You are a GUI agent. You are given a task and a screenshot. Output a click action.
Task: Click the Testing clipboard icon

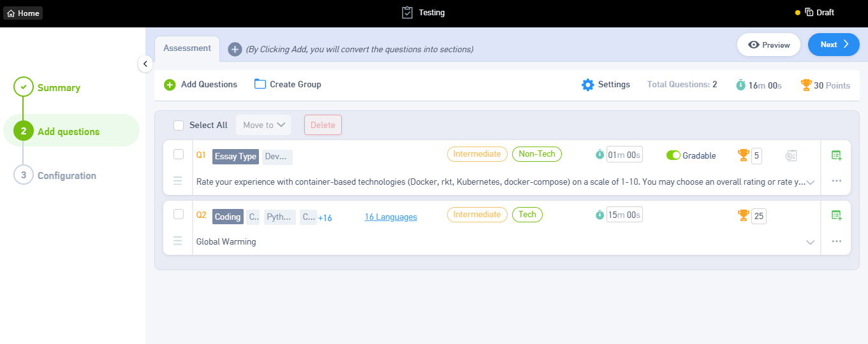click(408, 13)
